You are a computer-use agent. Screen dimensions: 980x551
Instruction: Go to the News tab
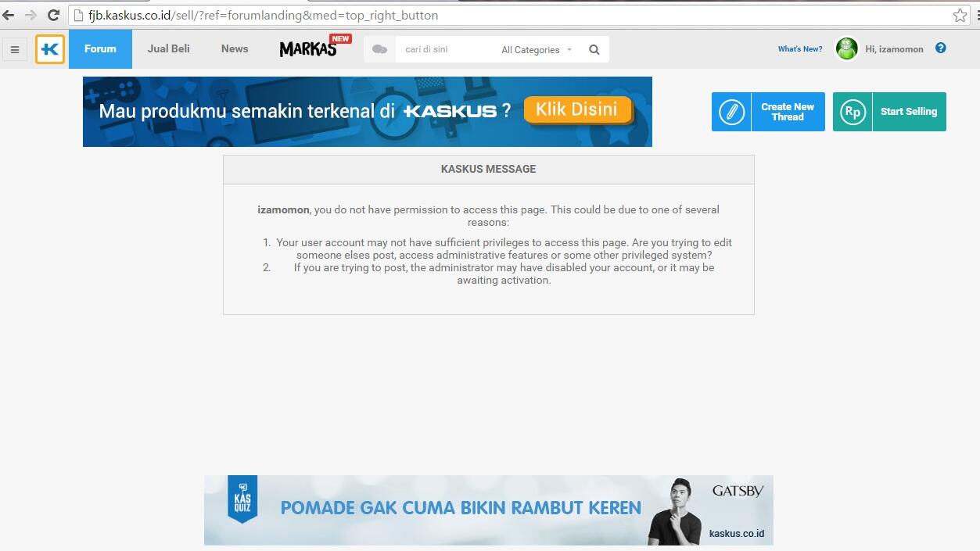click(x=235, y=48)
